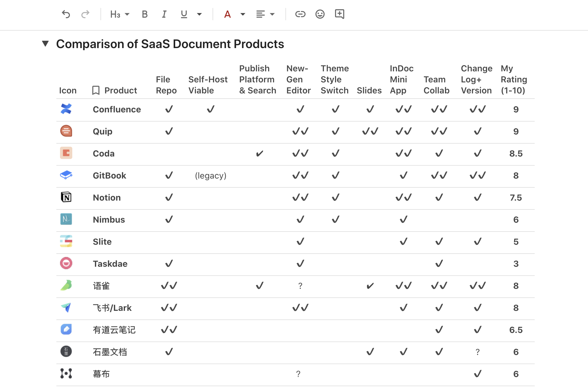The image size is (588, 392).
Task: Select the Change Log+ Version header
Action: point(477,79)
